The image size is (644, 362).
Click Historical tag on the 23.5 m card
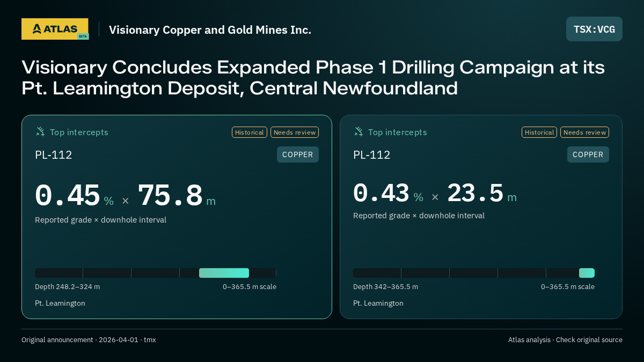539,132
